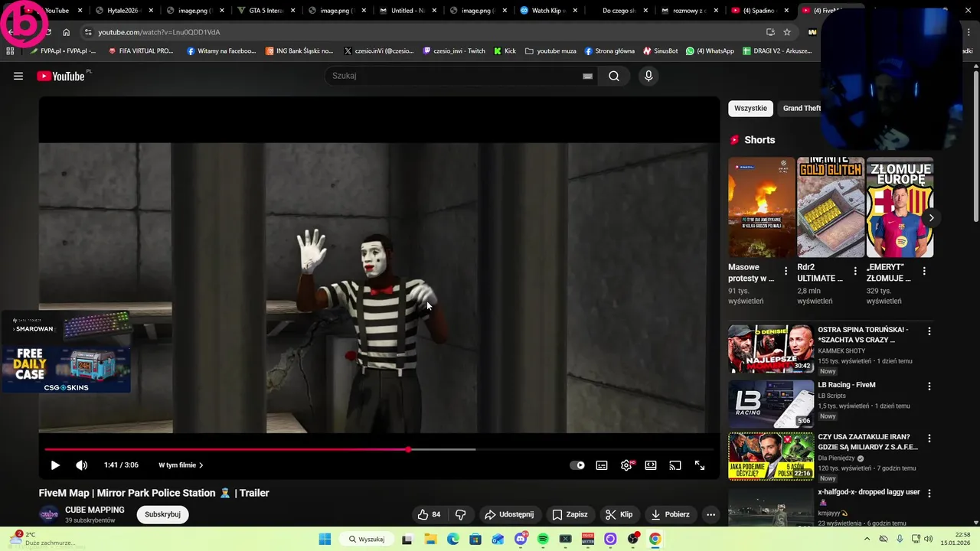
Task: Open the Kick bookmark
Action: [505, 51]
